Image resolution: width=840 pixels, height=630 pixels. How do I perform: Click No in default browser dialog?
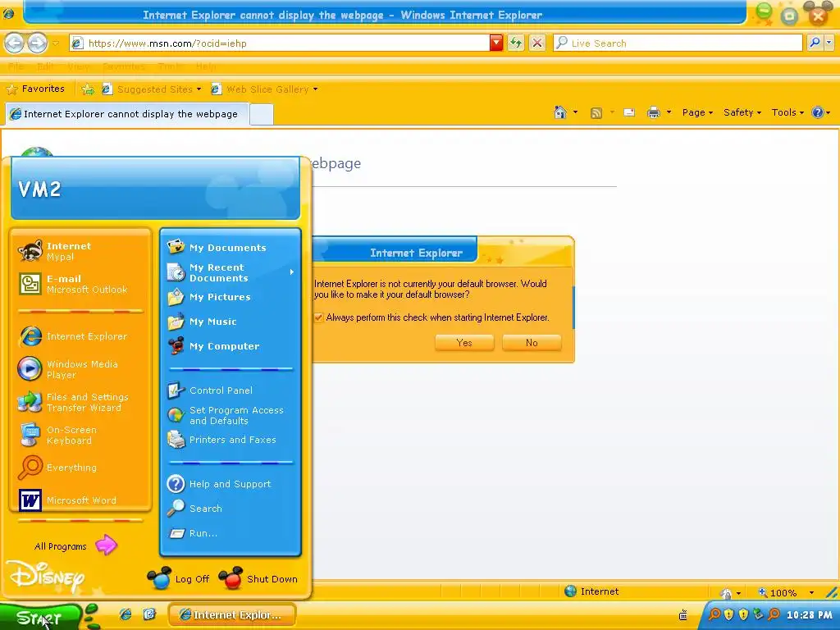[x=532, y=343]
